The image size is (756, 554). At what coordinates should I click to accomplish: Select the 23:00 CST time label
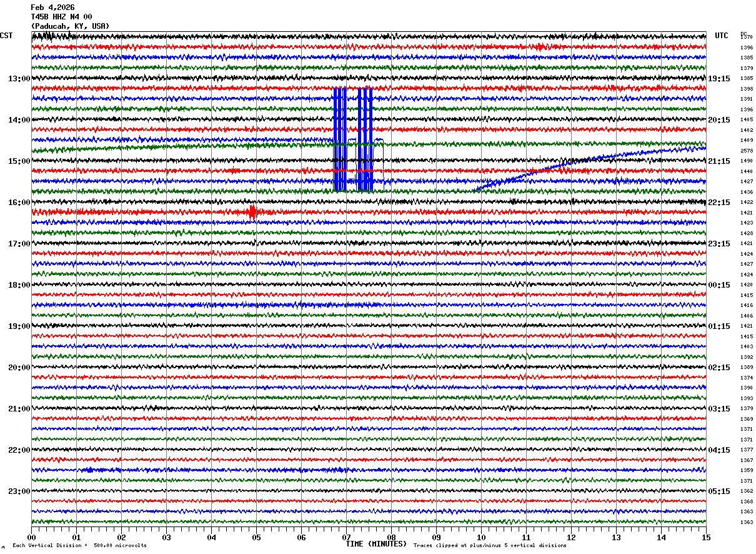tap(19, 491)
